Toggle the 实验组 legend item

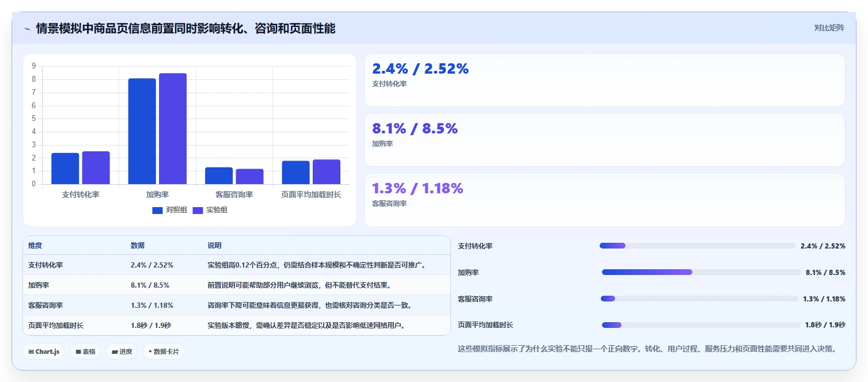click(x=210, y=210)
